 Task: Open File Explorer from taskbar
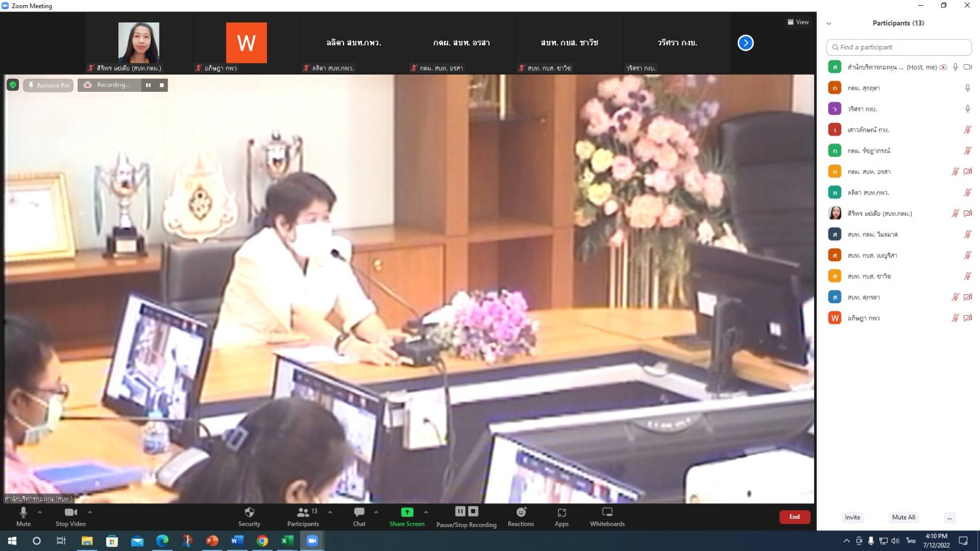click(x=87, y=541)
